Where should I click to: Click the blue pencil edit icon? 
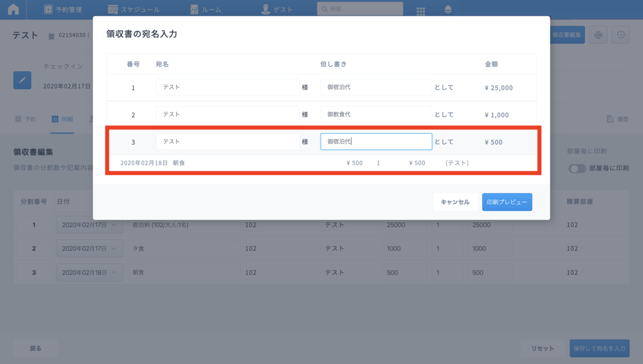pyautogui.click(x=23, y=80)
